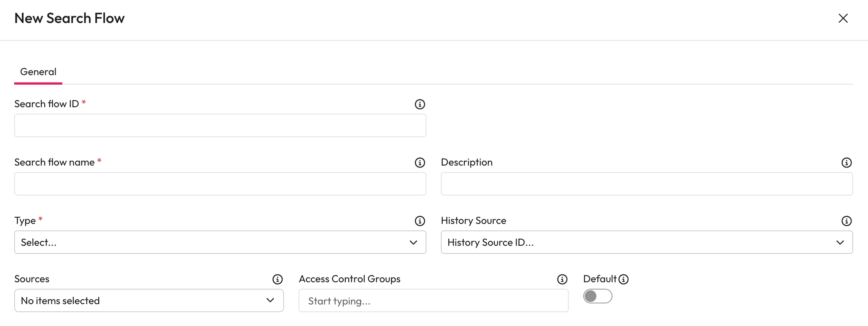Open History Source info icon
The image size is (868, 326).
click(847, 221)
